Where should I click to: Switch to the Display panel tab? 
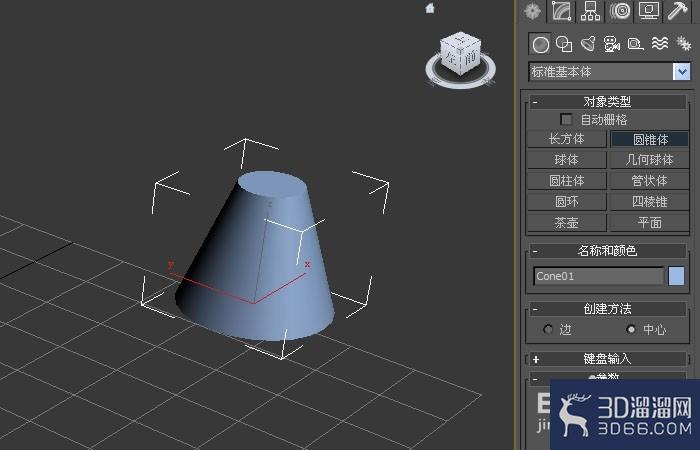click(x=649, y=11)
